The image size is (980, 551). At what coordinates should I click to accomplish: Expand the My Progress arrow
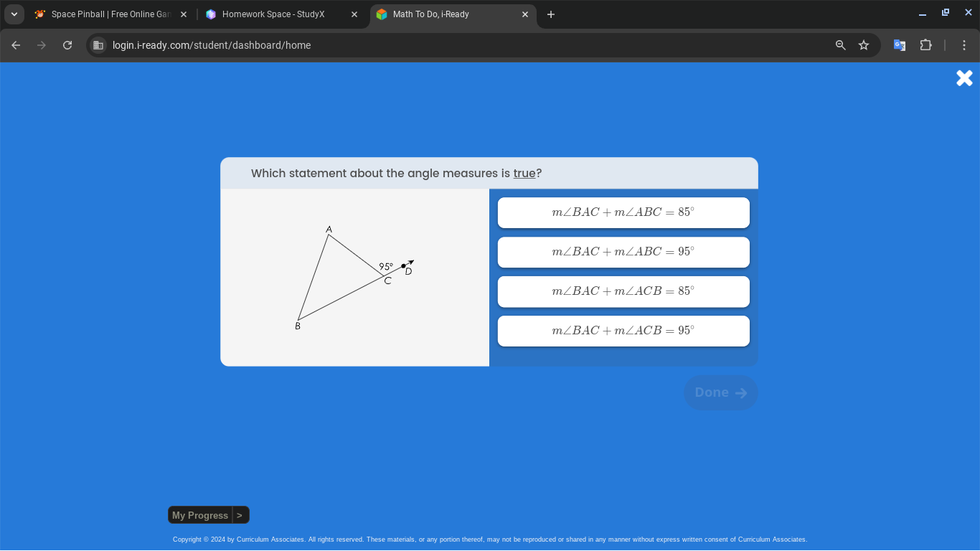[x=240, y=515]
